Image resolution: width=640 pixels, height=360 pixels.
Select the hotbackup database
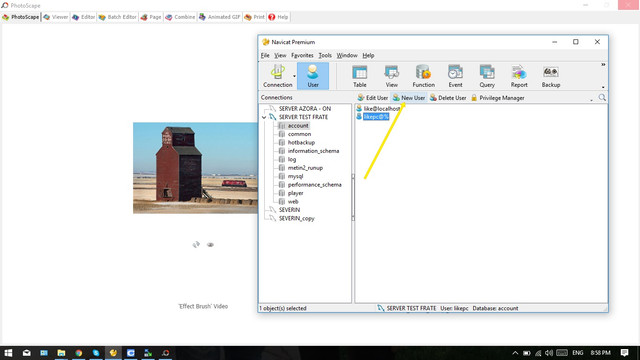pyautogui.click(x=301, y=142)
